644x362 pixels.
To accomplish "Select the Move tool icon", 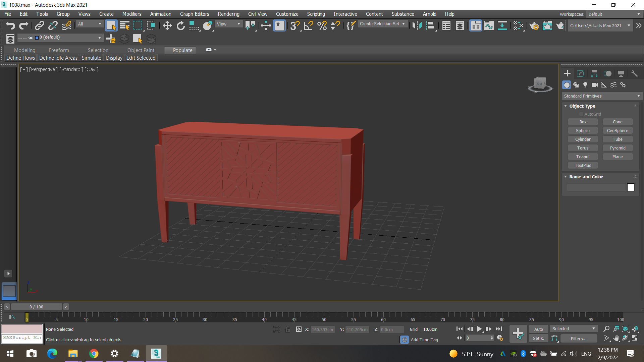I will tap(167, 26).
